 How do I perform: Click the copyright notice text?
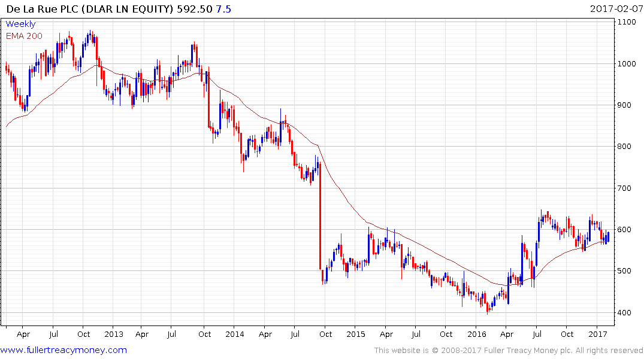click(x=509, y=351)
